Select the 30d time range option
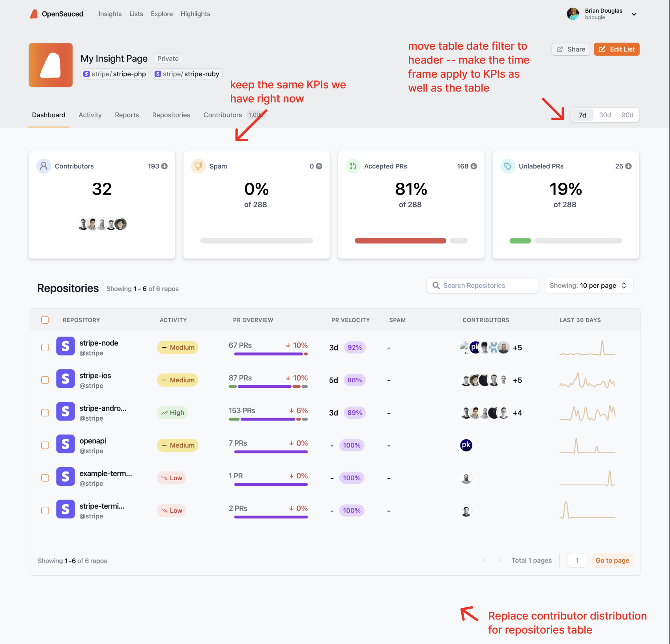 coord(605,115)
